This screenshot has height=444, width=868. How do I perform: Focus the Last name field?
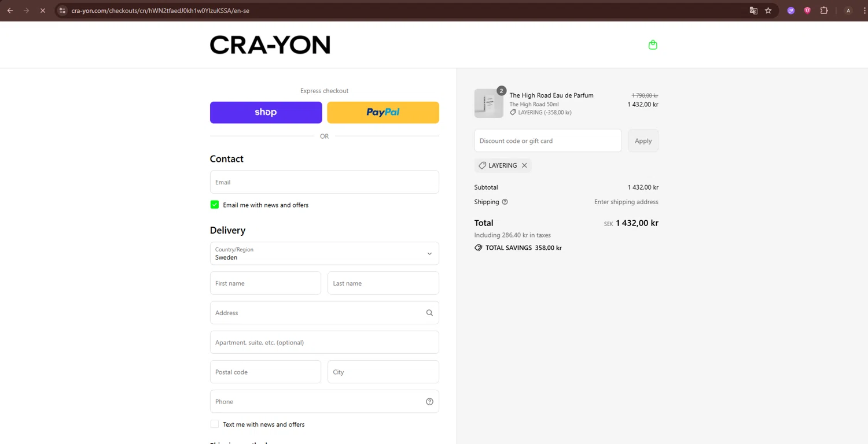(383, 283)
